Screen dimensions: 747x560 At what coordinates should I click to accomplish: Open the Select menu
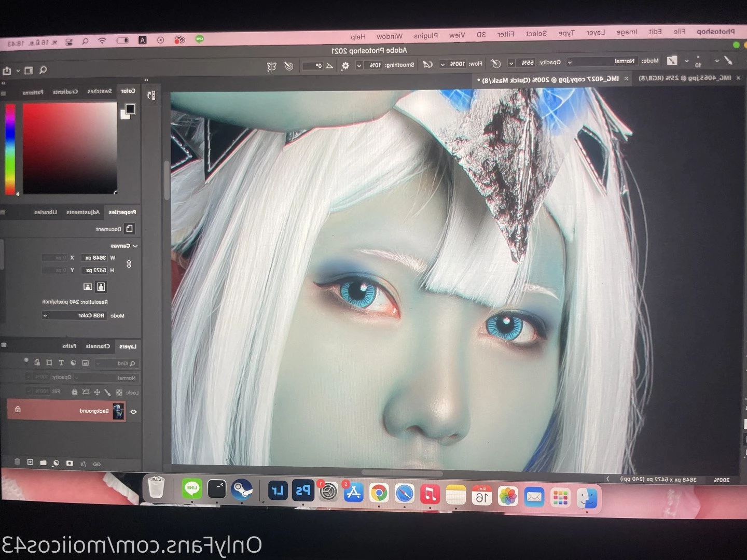click(x=536, y=34)
